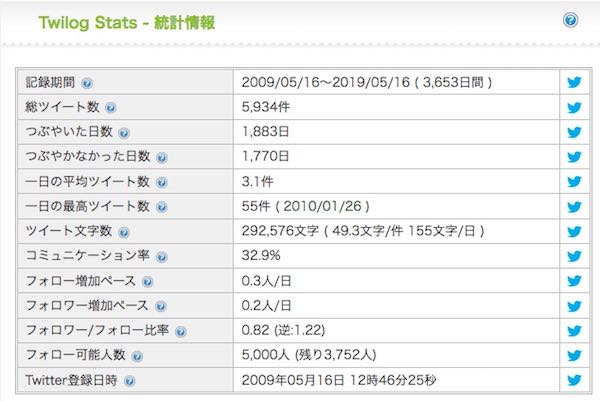
Task: Click help icon next to フォロワー/フォロー比率
Action: click(181, 331)
